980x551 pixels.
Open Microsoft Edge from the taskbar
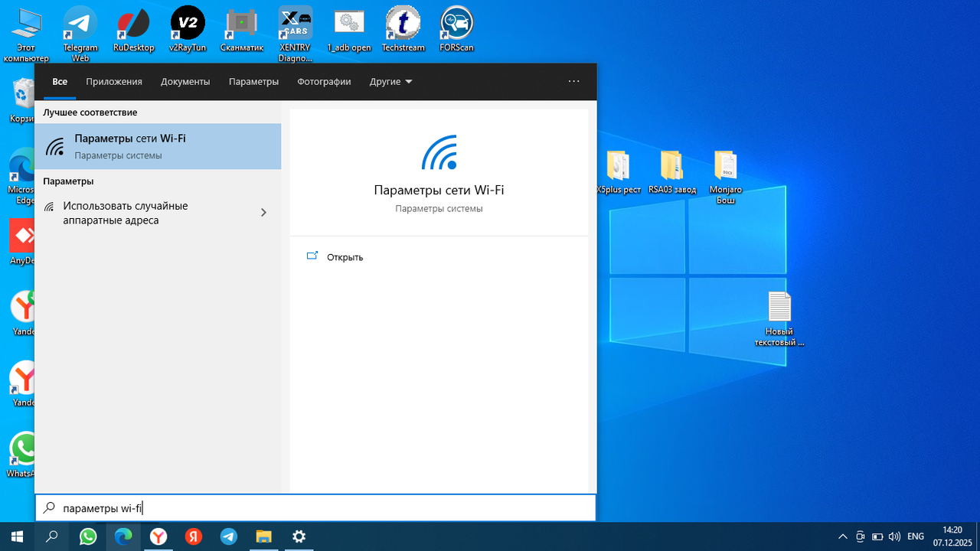point(123,536)
